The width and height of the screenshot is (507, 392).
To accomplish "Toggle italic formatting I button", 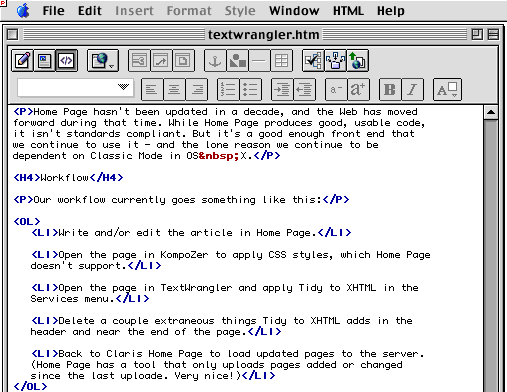I will coord(412,89).
